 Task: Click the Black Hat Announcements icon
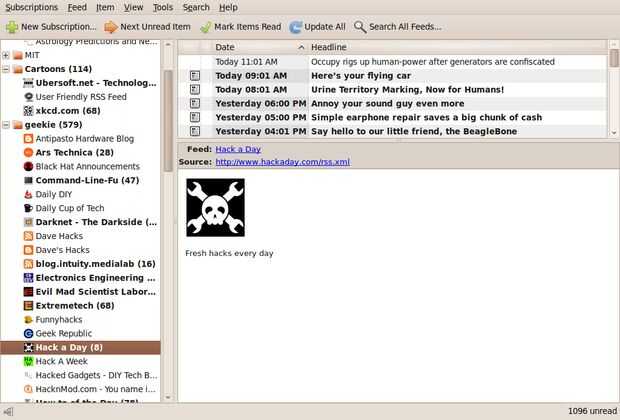click(x=28, y=166)
